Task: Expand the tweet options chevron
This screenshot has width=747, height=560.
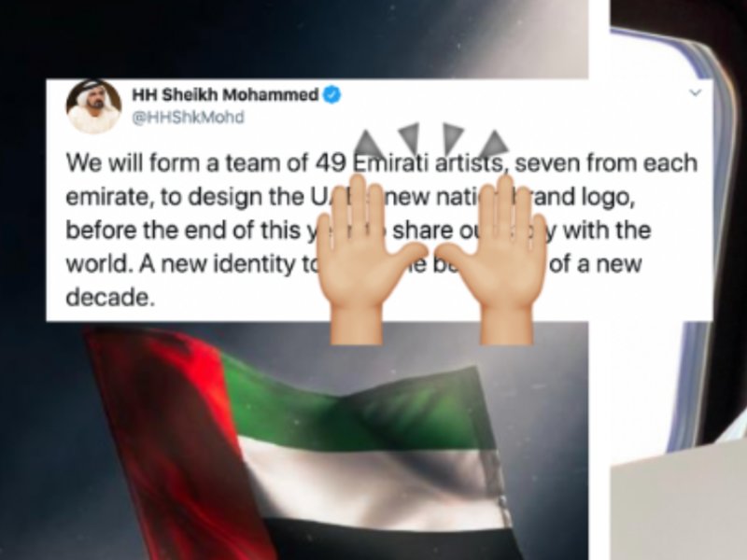Action: [696, 92]
